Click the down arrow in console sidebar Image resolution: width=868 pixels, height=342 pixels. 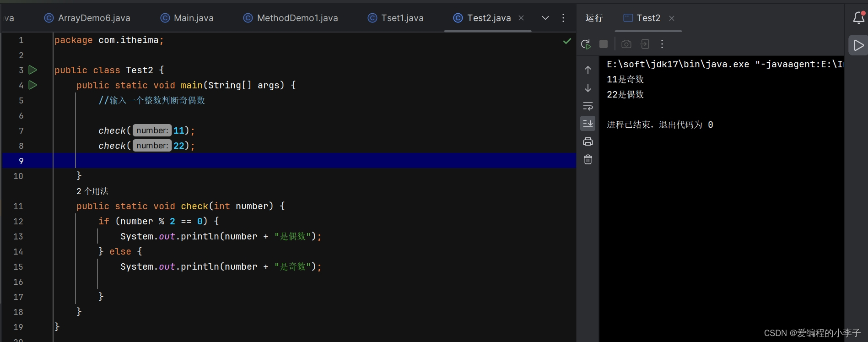point(588,88)
